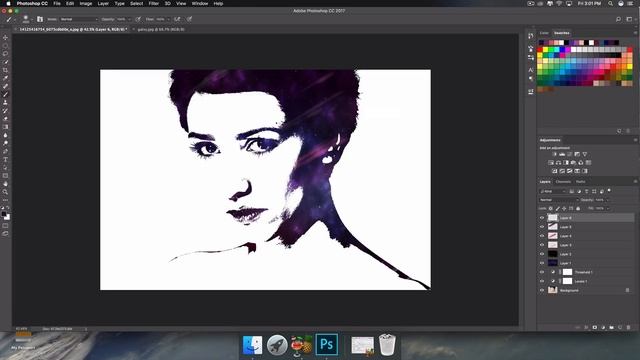Viewport: 640px width, 360px height.
Task: Enable airbrush-style build-up icon
Action: tap(177, 19)
